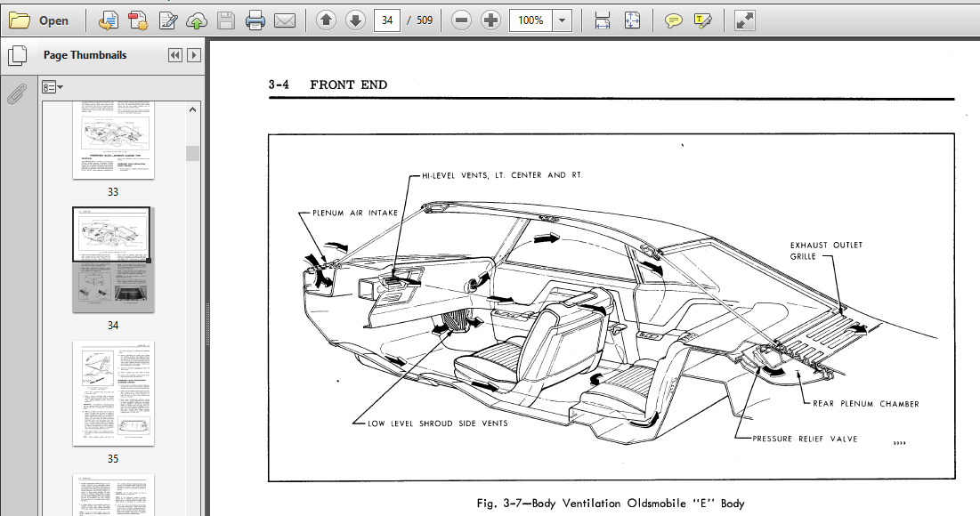Viewport: 980px width, 516px height.
Task: Zoom out with the minus button
Action: tap(461, 20)
